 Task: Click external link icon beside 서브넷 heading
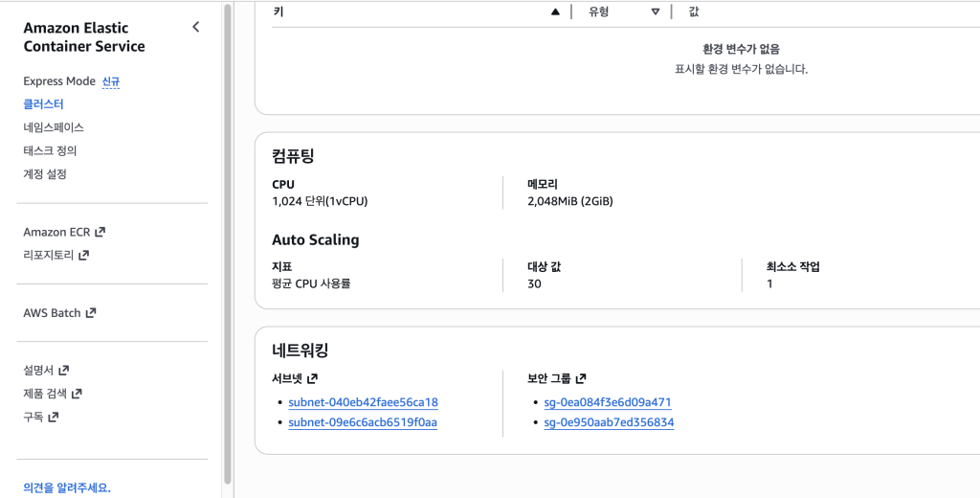tap(312, 378)
